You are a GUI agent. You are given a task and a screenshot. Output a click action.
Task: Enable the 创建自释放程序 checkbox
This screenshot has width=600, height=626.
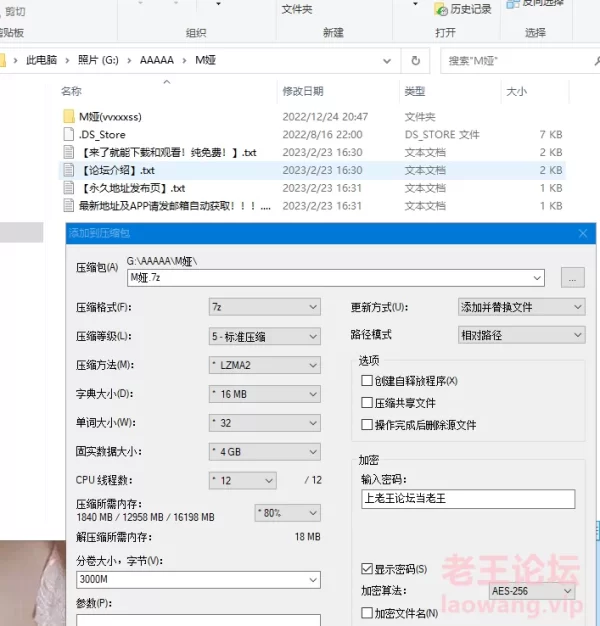pos(367,381)
